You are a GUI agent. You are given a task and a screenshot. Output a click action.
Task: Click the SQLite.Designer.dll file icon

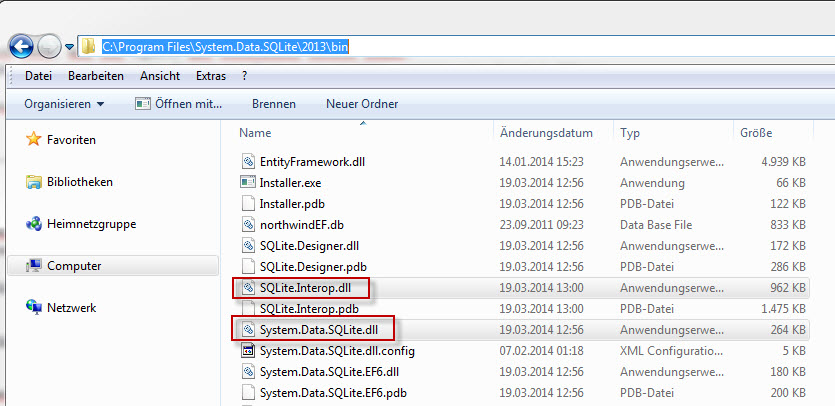point(248,245)
